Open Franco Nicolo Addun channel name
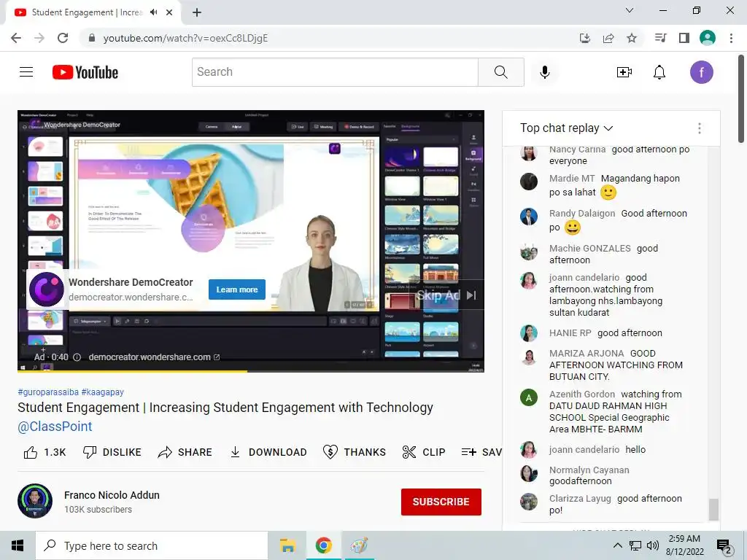The width and height of the screenshot is (747, 560). tap(112, 495)
